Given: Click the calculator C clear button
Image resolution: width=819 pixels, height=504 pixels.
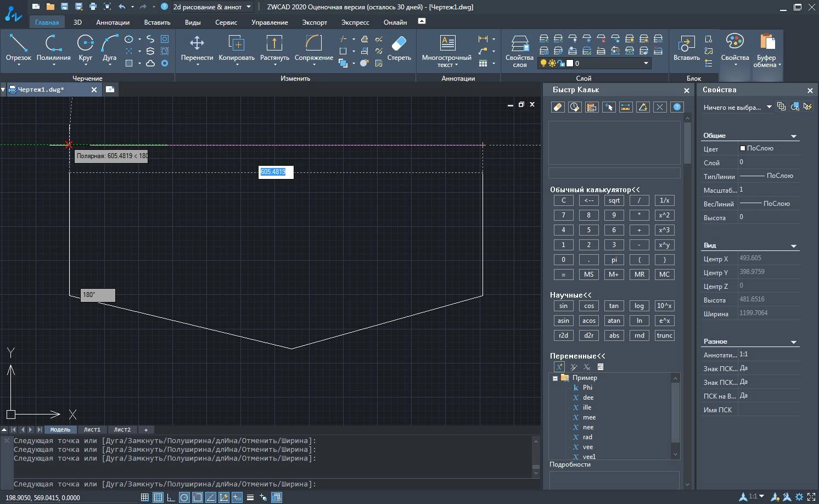Looking at the screenshot, I should tap(563, 200).
